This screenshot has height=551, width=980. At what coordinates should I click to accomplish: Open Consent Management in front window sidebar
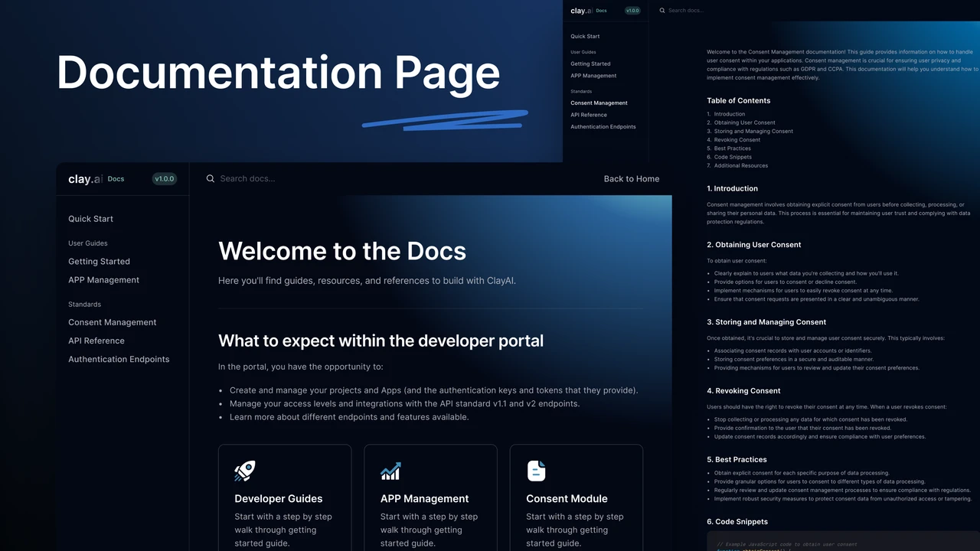tap(112, 322)
